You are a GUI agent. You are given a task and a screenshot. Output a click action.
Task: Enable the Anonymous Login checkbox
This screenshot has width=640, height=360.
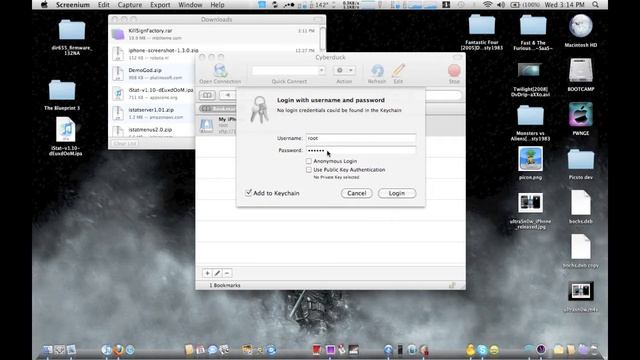tap(309, 161)
